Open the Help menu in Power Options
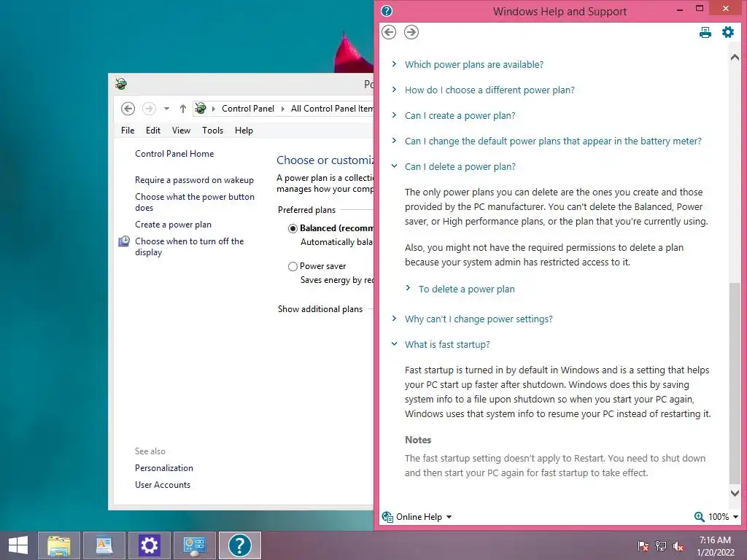Image resolution: width=747 pixels, height=560 pixels. 244,131
